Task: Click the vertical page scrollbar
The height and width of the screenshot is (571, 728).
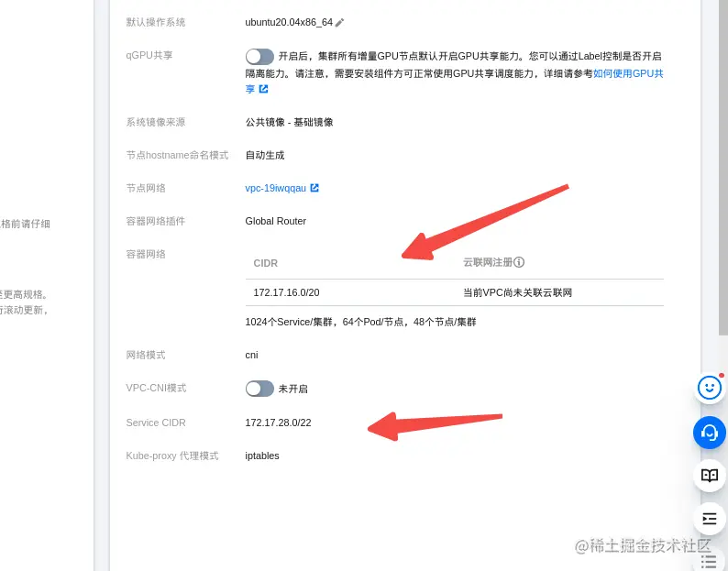Action: pos(722,167)
